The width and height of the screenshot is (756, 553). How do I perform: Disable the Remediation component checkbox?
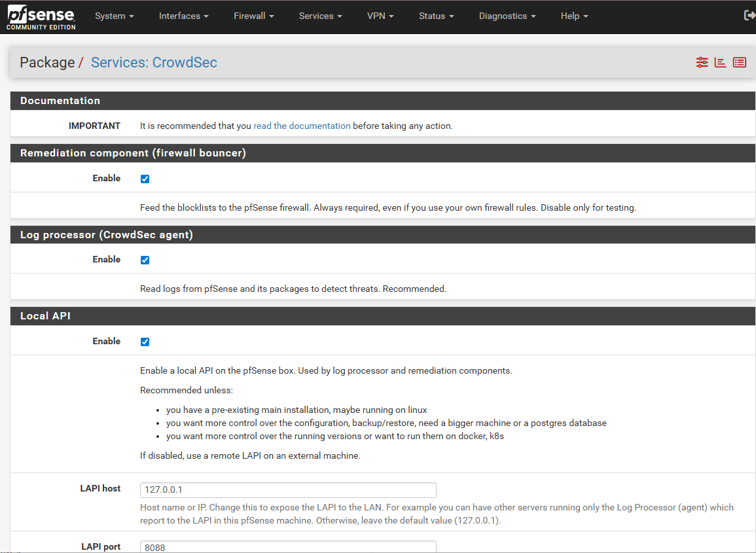tap(145, 179)
